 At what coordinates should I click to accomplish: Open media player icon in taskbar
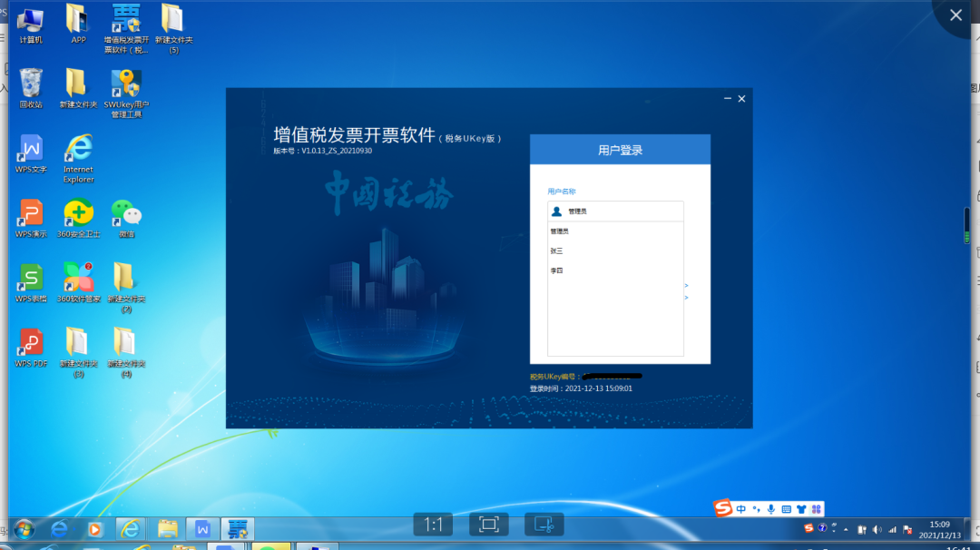pos(95,529)
